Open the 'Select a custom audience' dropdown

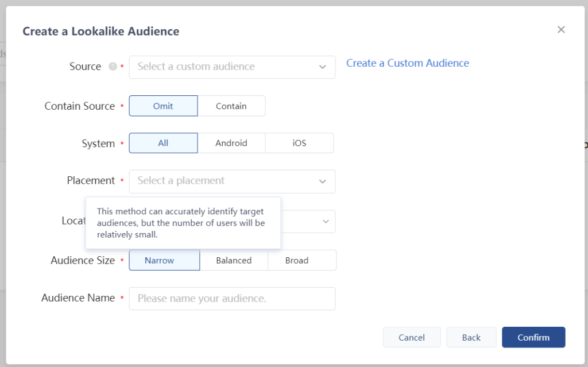224,67
